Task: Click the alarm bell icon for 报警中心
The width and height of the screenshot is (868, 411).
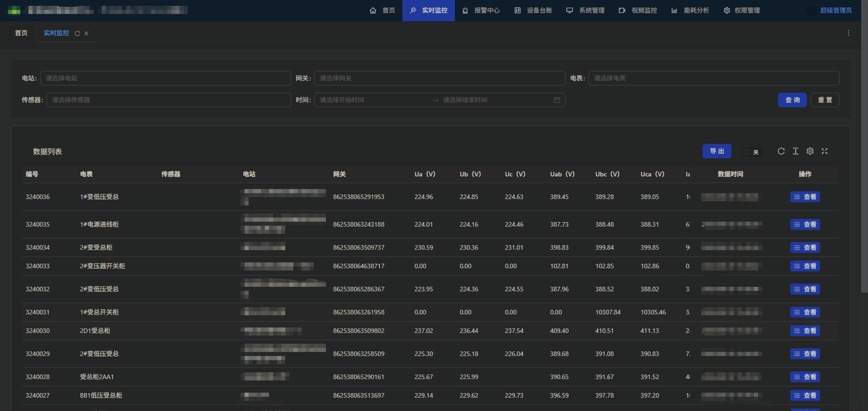Action: point(465,10)
